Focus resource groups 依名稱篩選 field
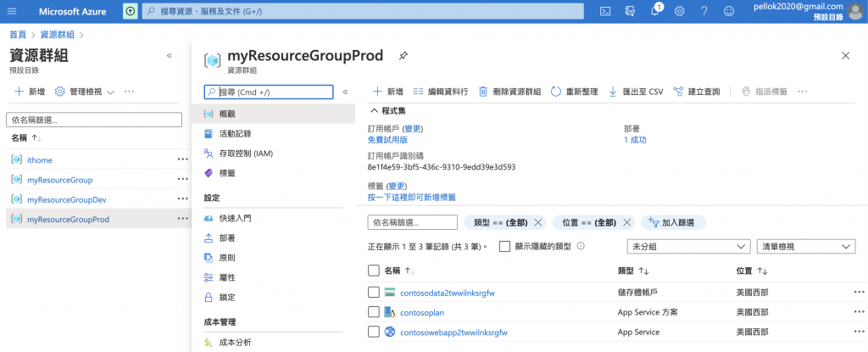This screenshot has width=868, height=352. pos(94,120)
